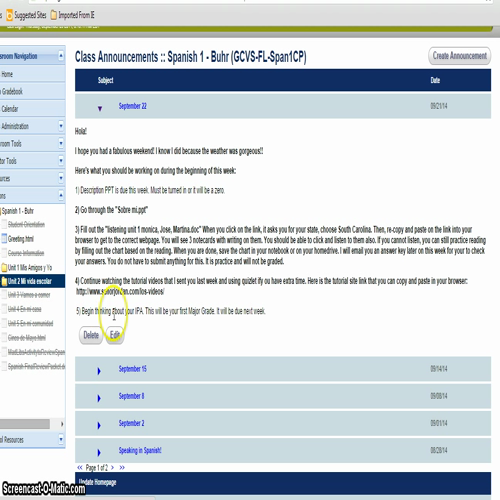The width and height of the screenshot is (500, 500).
Task: Expand the September 8 announcement arrow
Action: pos(99,398)
